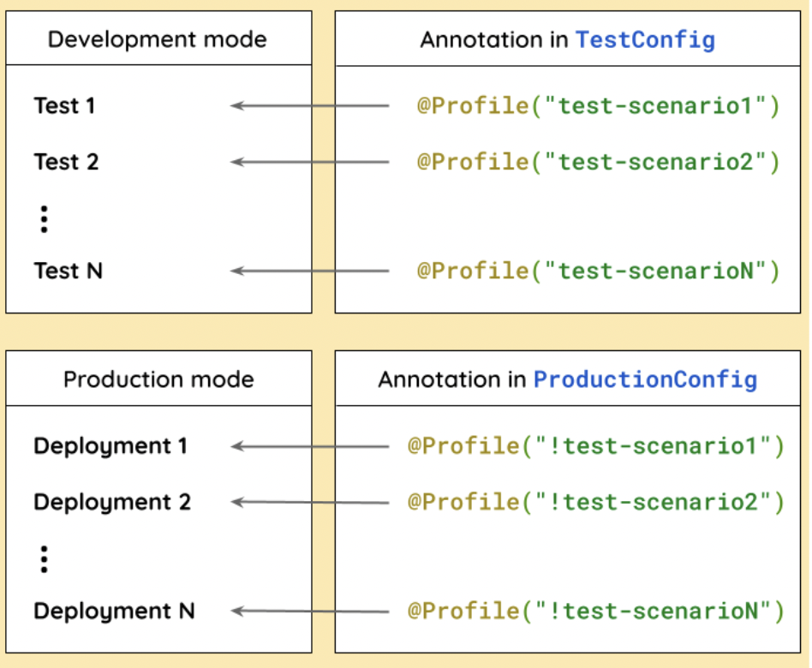Click the Test 1 label

coord(65,106)
